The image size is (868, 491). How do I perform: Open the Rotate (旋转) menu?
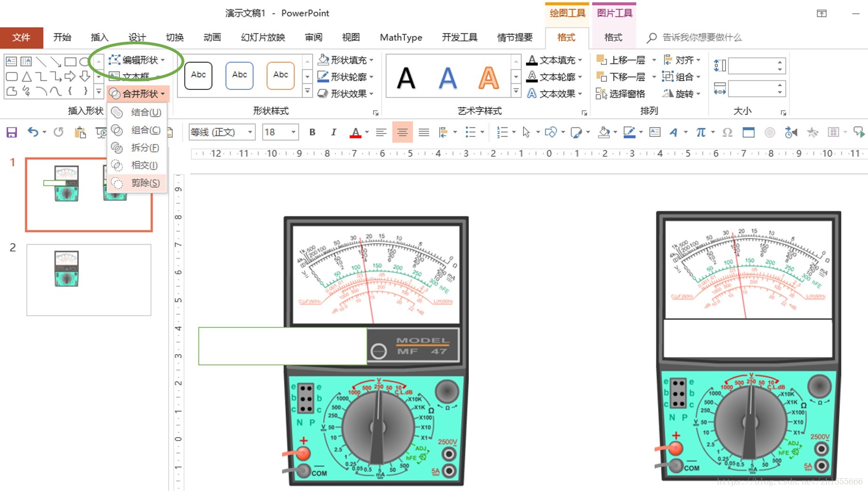pos(682,94)
